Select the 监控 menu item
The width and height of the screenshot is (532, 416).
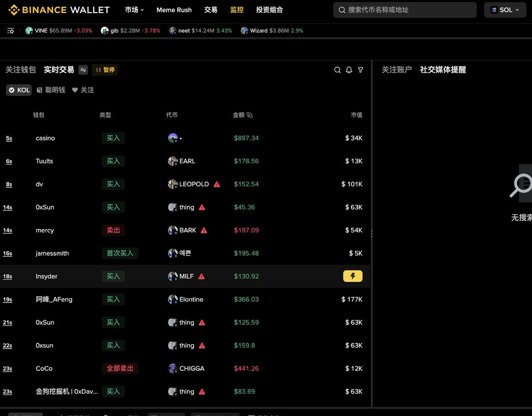(x=237, y=10)
